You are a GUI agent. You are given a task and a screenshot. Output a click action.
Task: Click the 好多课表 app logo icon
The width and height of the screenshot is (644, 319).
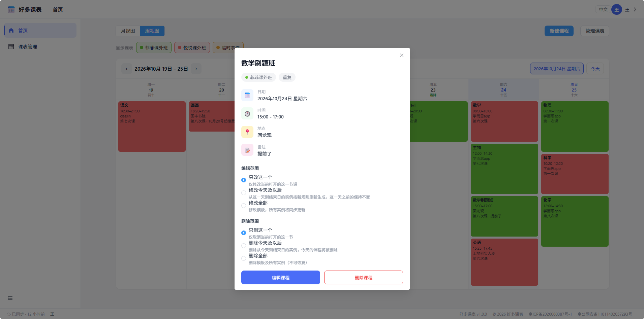[11, 9]
